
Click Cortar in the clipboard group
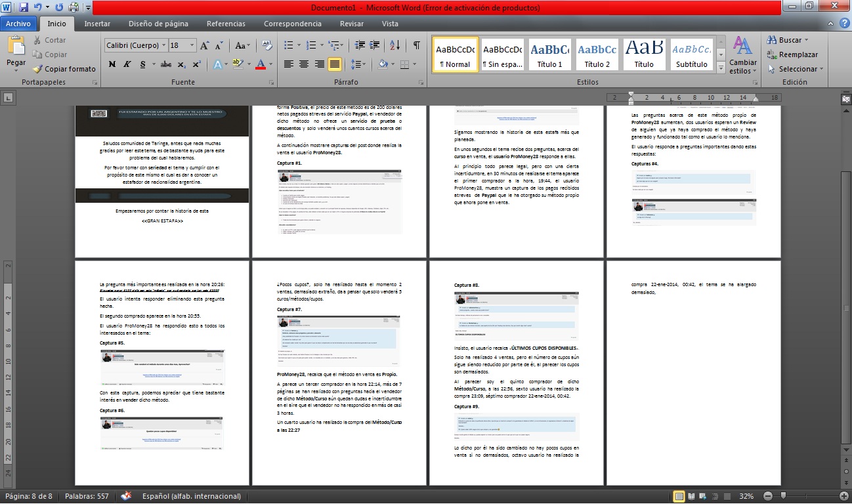49,40
